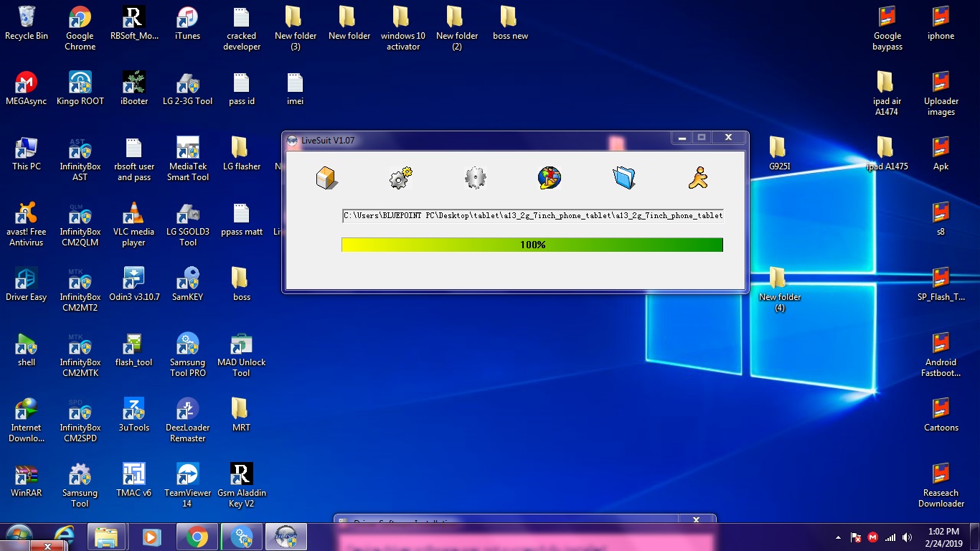Select the Samsung Tool PRO shortcut

point(187,355)
